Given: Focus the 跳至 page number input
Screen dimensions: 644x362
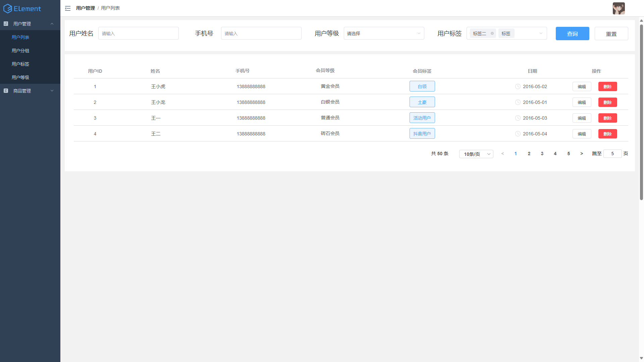Looking at the screenshot, I should (612, 154).
